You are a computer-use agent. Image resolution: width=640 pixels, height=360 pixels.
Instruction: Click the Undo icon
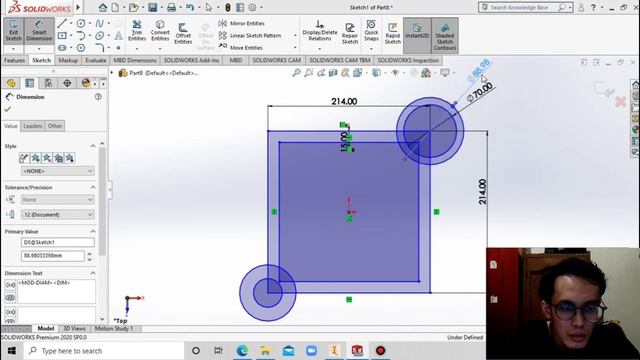pos(190,7)
